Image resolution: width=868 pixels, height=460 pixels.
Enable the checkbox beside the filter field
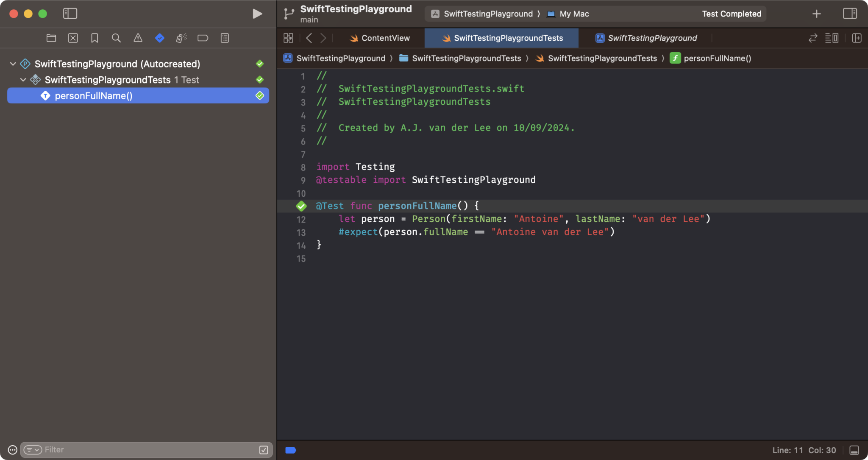264,449
